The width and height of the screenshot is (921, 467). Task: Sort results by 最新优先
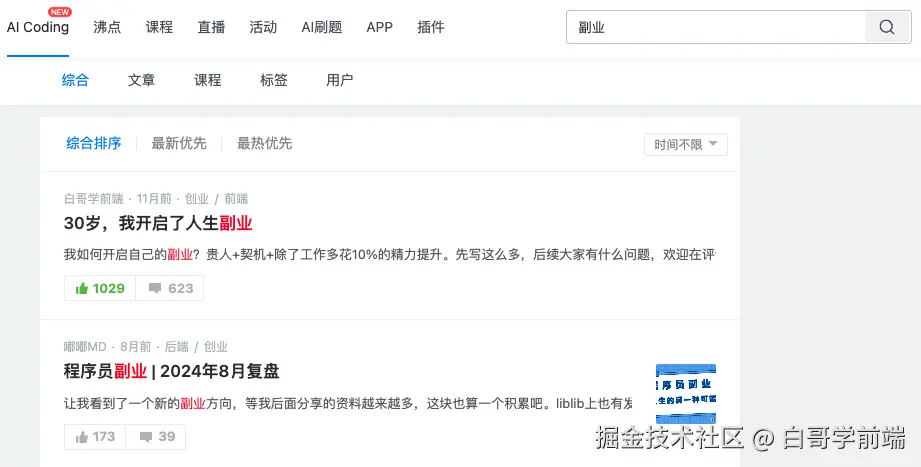click(179, 143)
